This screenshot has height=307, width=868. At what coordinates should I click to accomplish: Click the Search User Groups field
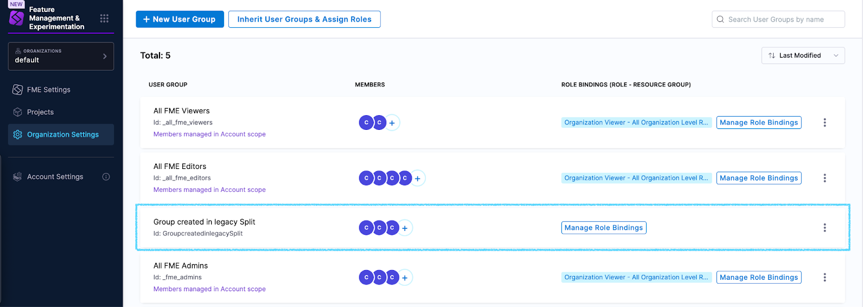[x=781, y=19]
